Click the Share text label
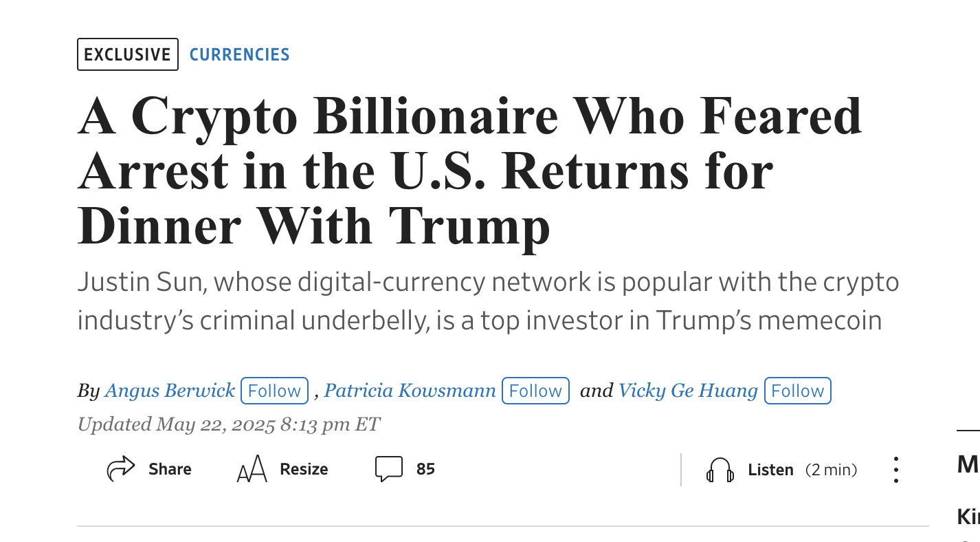This screenshot has height=542, width=980. 170,469
